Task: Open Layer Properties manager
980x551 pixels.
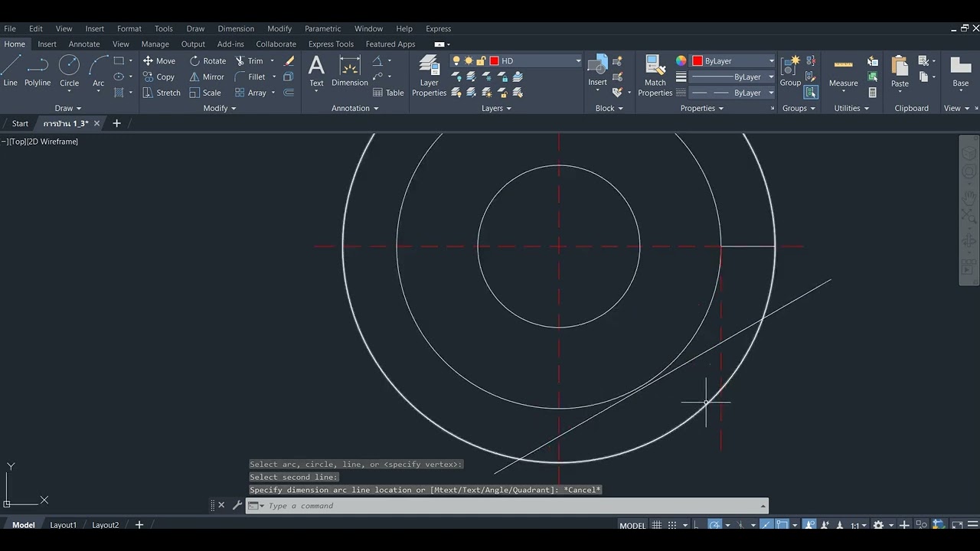Action: point(429,75)
